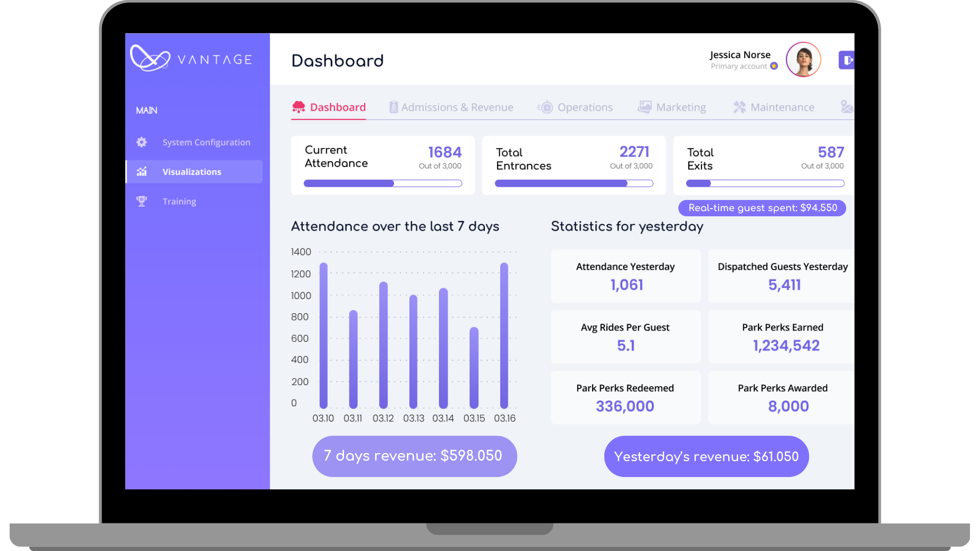Open the Operations tab
The width and height of the screenshot is (980, 551).
point(575,107)
